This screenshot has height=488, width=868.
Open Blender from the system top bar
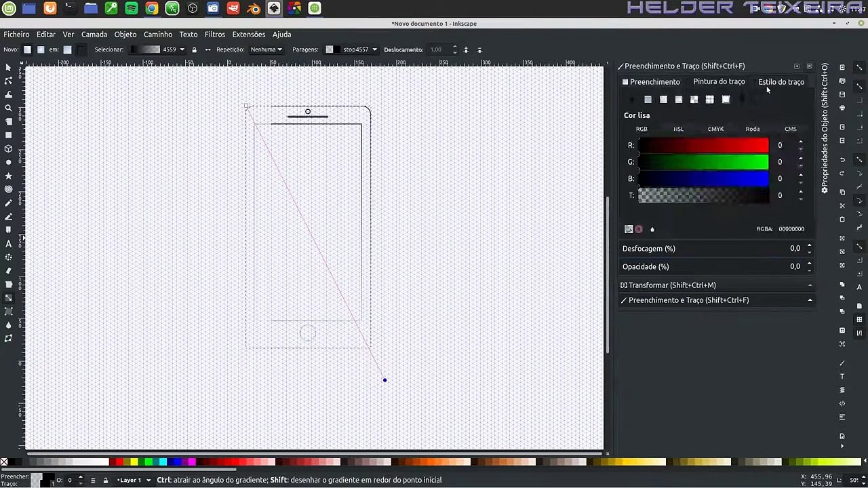pyautogui.click(x=254, y=8)
